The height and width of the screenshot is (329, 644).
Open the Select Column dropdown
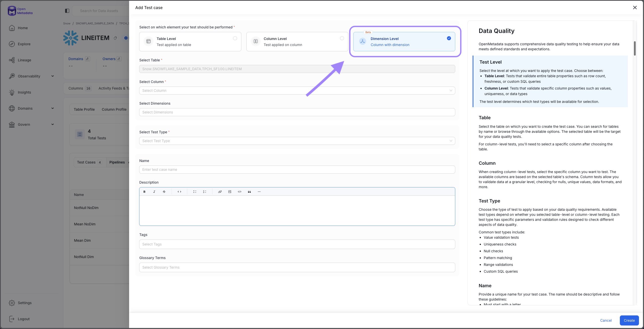pos(297,91)
